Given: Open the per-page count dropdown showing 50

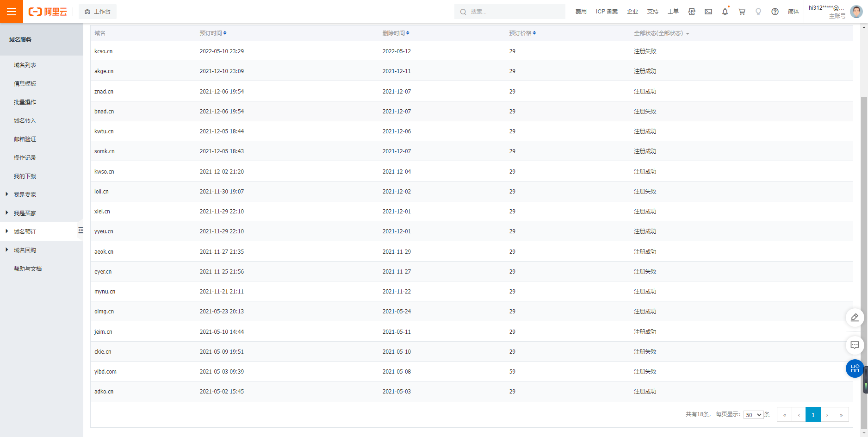Looking at the screenshot, I should point(753,415).
